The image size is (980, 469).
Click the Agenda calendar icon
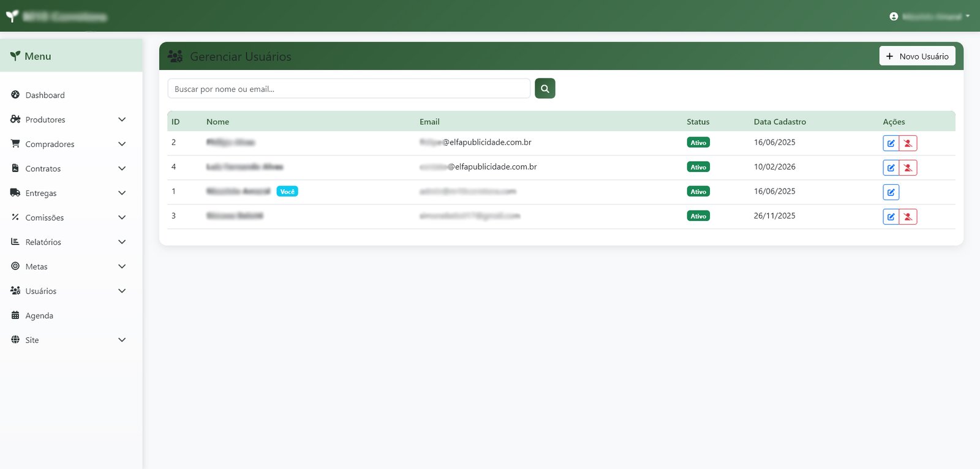point(15,315)
